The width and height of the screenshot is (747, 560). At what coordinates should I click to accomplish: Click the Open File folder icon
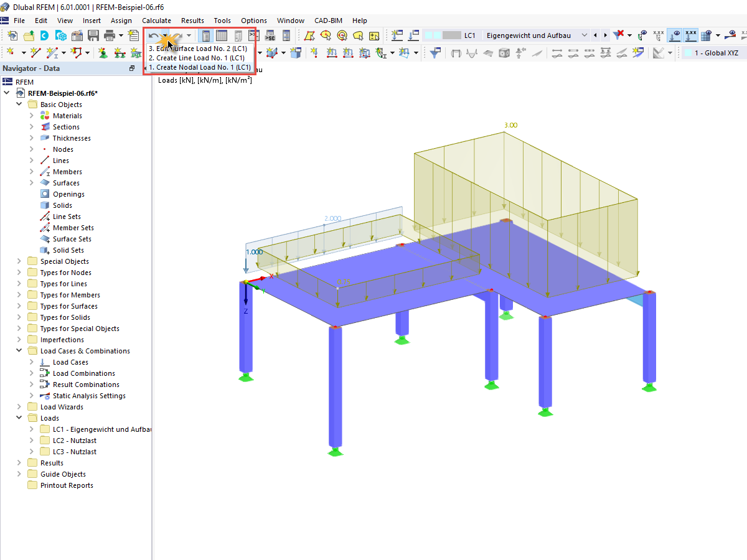(29, 35)
